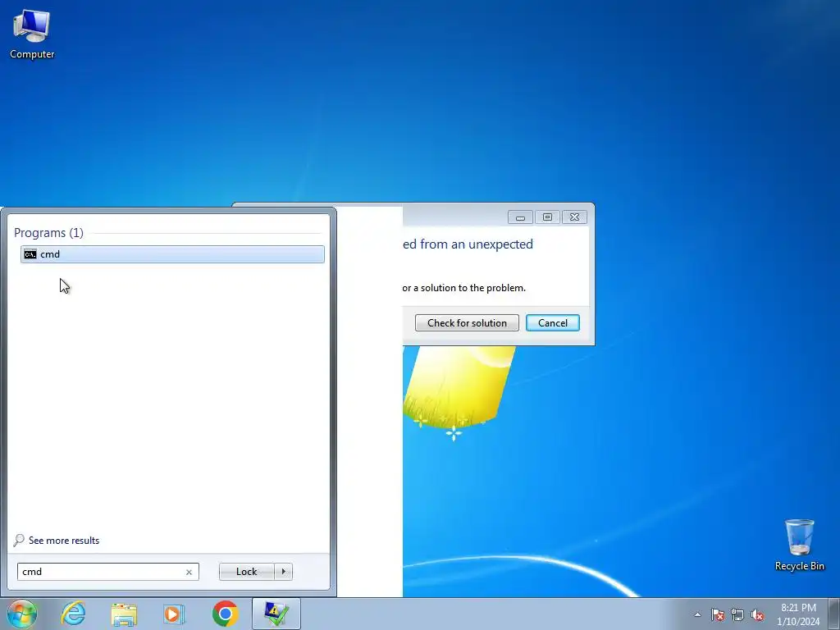The width and height of the screenshot is (840, 630).
Task: Open the Computer desktop icon
Action: pyautogui.click(x=32, y=34)
